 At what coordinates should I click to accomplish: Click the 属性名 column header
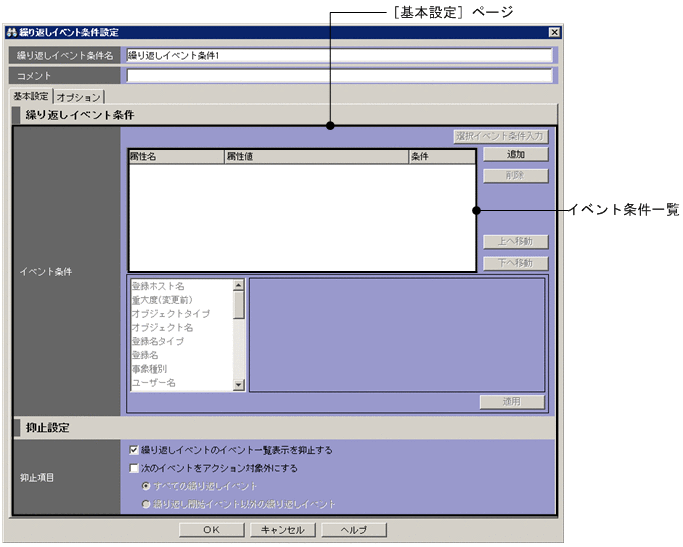click(176, 157)
